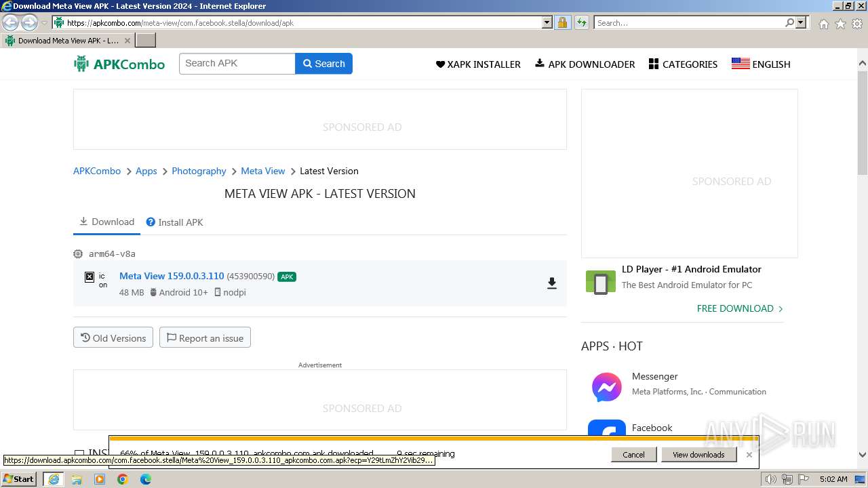This screenshot has height=488, width=868.
Task: Open XAPK Installer page
Action: click(x=478, y=64)
